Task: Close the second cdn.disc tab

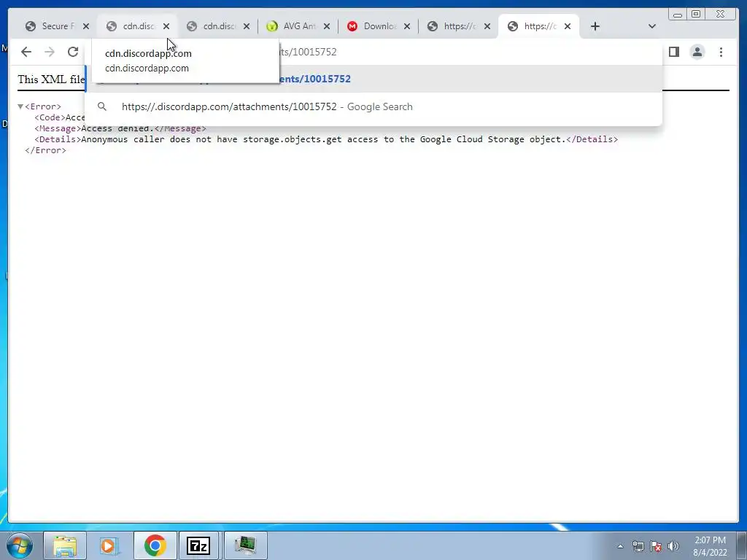Action: (x=247, y=26)
